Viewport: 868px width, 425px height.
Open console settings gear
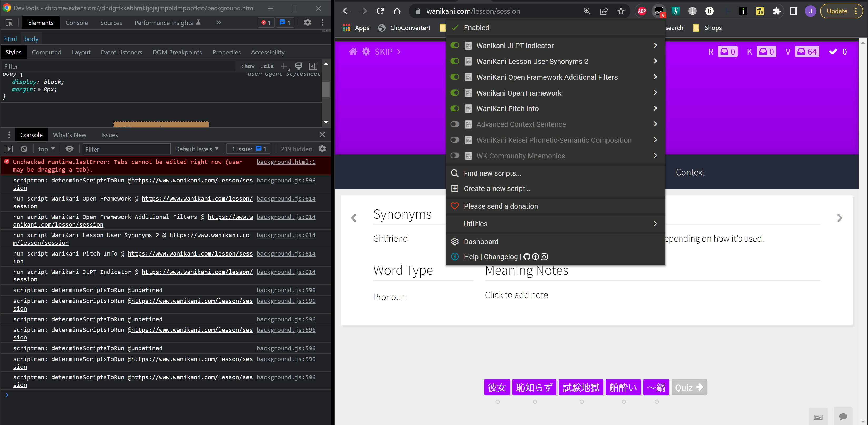tap(322, 149)
